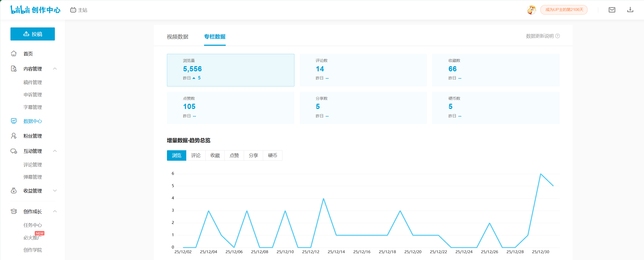This screenshot has width=644, height=260.
Task: Click the blue 投稿 upload button
Action: 33,34
